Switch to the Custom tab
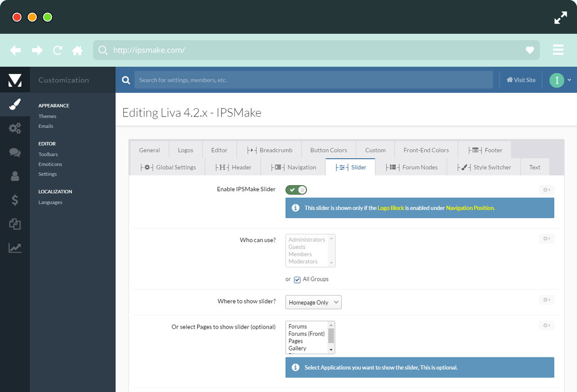The width and height of the screenshot is (577, 392). pos(375,150)
